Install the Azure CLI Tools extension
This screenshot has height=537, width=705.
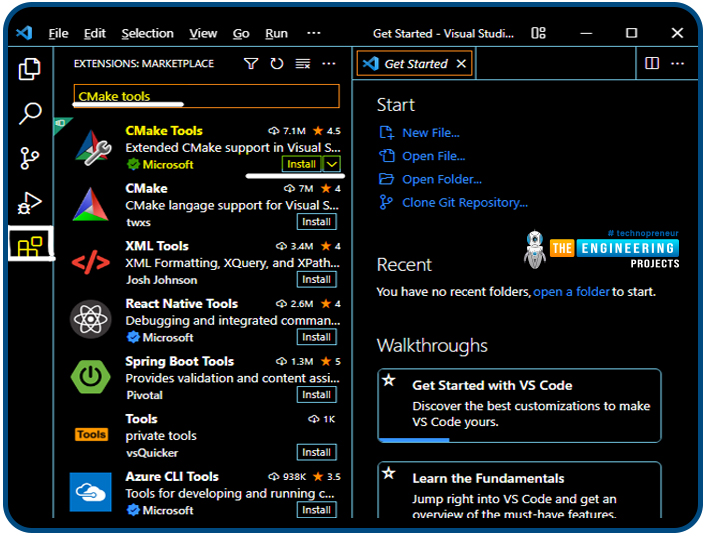[317, 510]
